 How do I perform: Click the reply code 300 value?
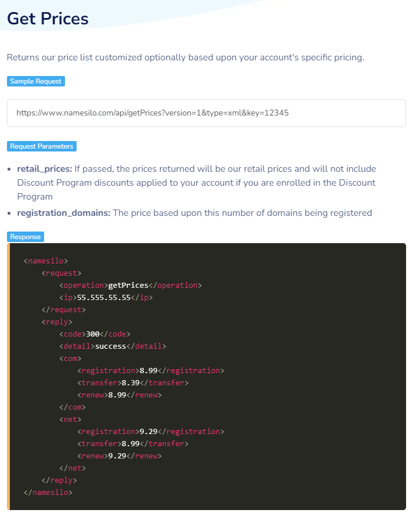tap(93, 334)
